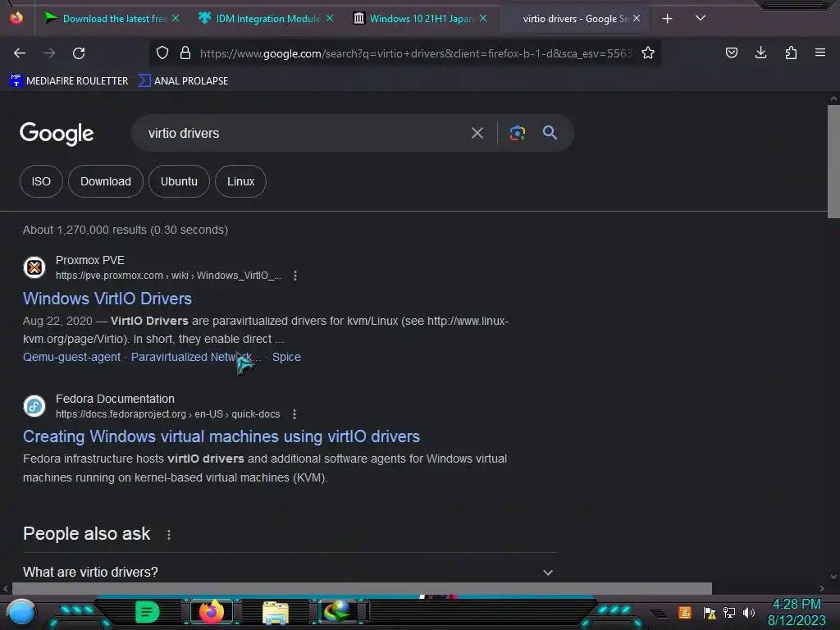Click the orange Java tray icon
This screenshot has height=630, width=840.
point(685,612)
